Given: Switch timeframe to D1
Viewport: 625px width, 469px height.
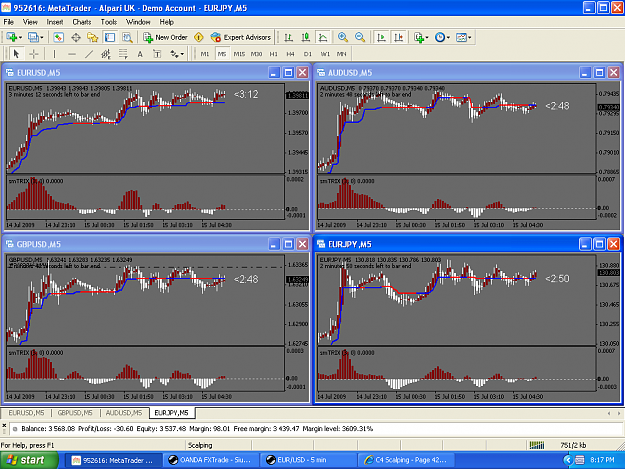Looking at the screenshot, I should tap(308, 54).
